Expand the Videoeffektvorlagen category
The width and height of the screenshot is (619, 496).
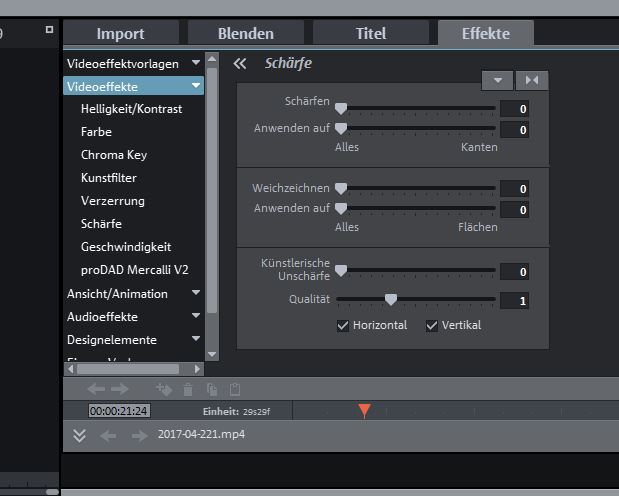(x=196, y=64)
